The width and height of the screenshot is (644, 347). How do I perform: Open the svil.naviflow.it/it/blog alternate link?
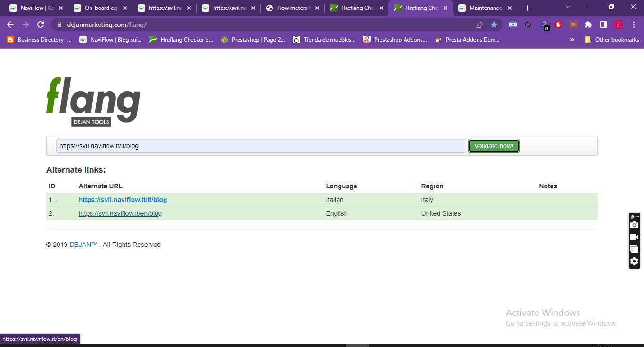[x=123, y=200]
